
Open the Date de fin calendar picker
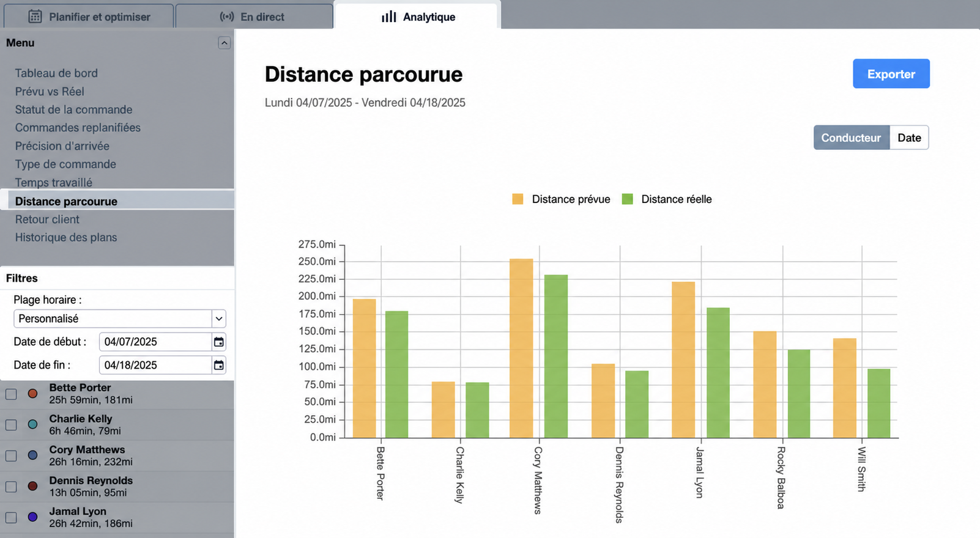point(218,365)
